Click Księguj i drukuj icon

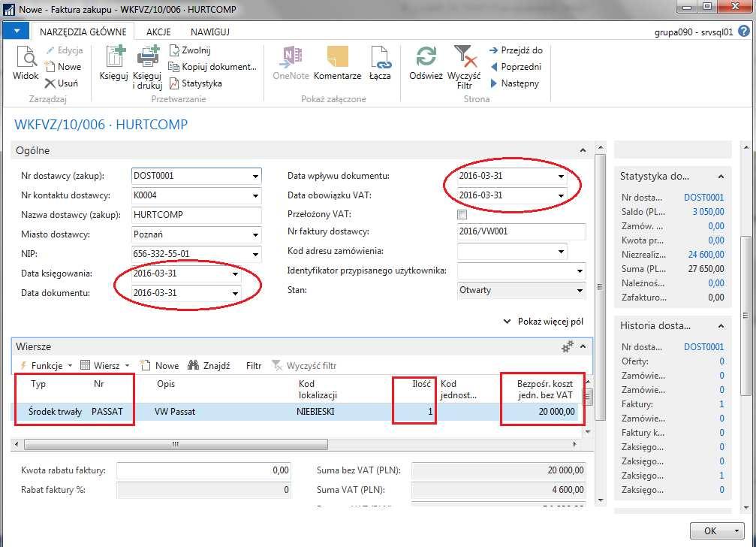point(148,56)
